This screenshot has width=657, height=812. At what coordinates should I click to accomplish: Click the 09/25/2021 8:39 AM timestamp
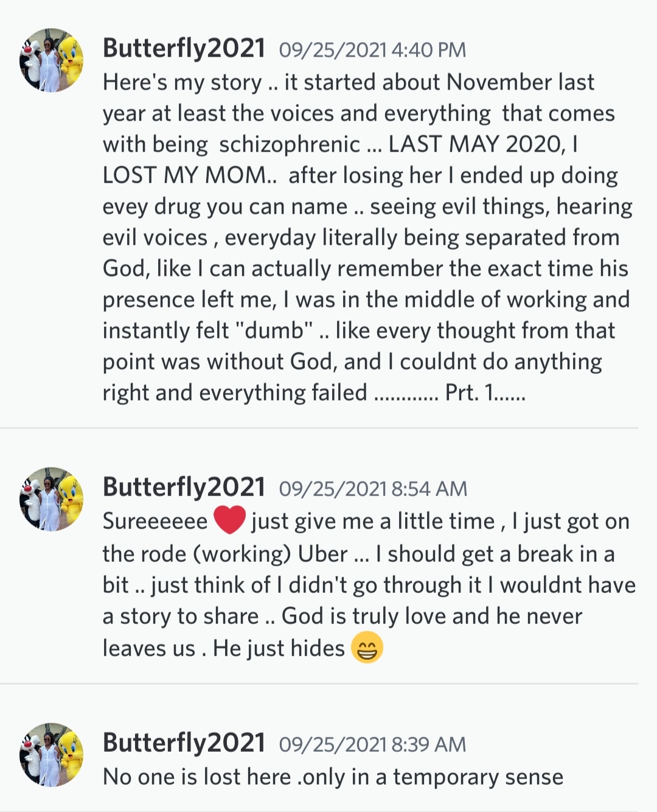(372, 744)
